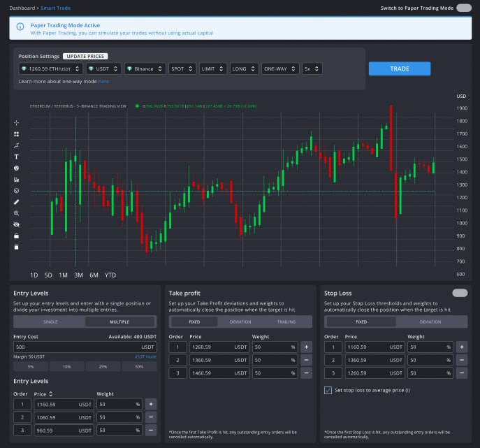480x448 pixels.
Task: Set chart range to 5D
Action: point(48,275)
